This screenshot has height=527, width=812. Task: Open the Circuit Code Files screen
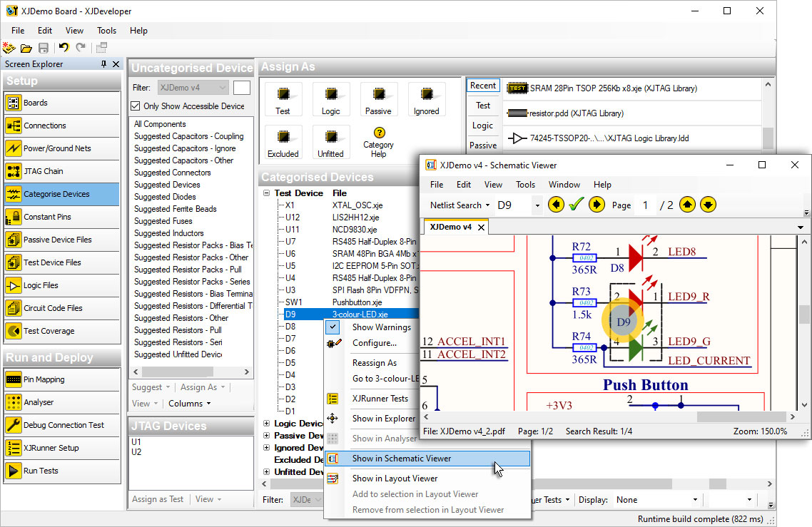point(62,307)
